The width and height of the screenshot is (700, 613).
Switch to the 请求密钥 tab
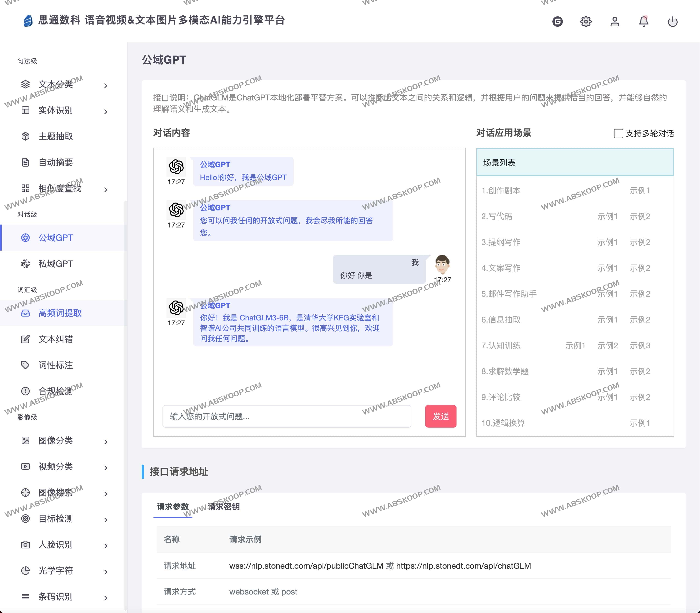224,507
